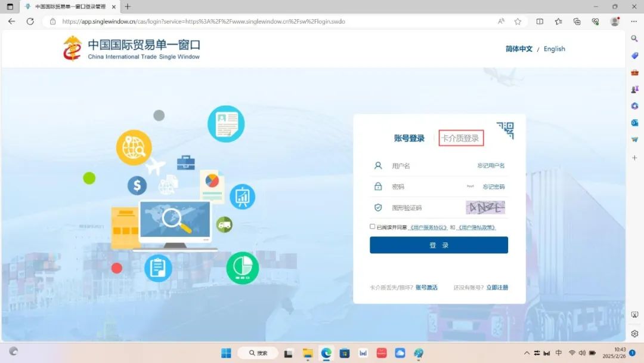Open Outlook icon in Edge sidebar
Viewport: 644px width, 363px height.
pyautogui.click(x=634, y=122)
